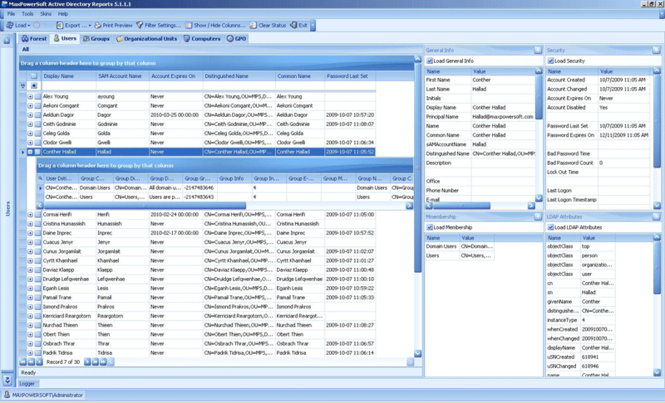Go to next record in navigator
The image size is (665, 403).
pyautogui.click(x=87, y=362)
